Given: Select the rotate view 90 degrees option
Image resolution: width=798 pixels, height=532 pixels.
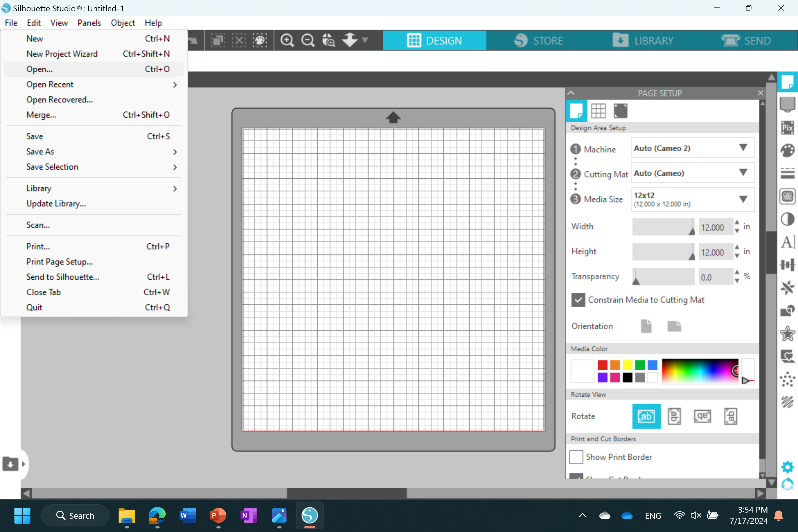Looking at the screenshot, I should pyautogui.click(x=674, y=416).
